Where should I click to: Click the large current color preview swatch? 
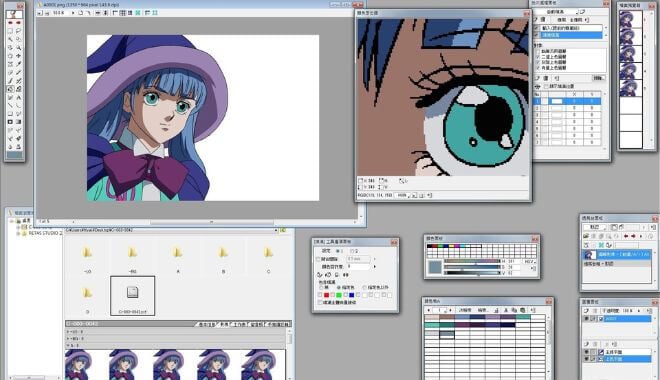pos(435,267)
